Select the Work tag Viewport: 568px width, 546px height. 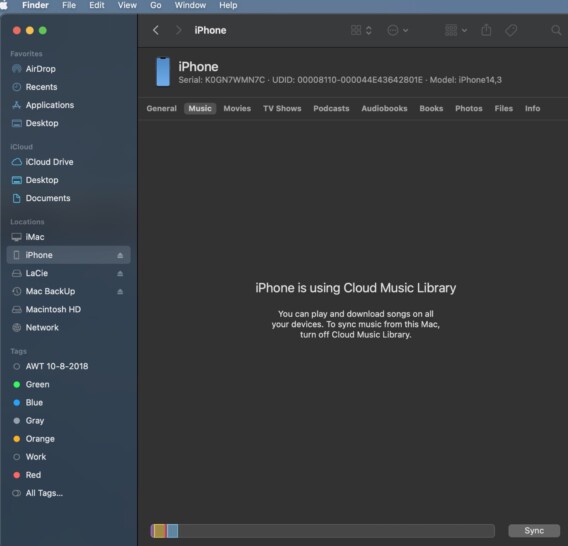(68, 457)
